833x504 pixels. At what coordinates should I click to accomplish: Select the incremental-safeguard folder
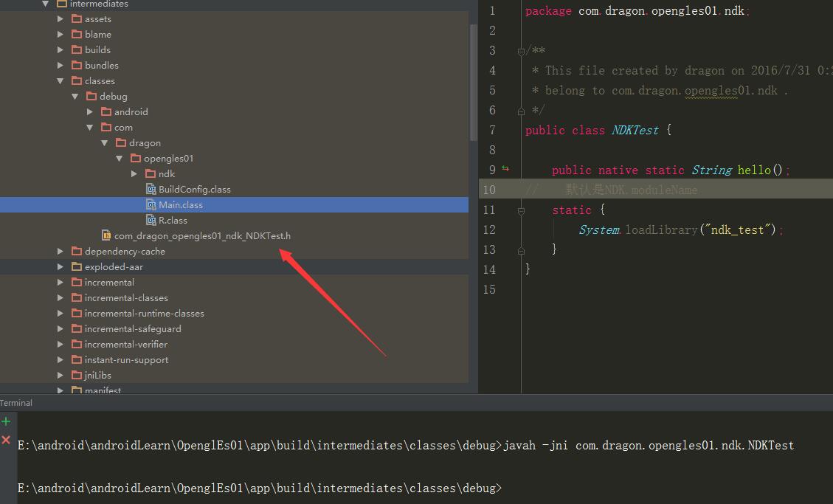133,328
